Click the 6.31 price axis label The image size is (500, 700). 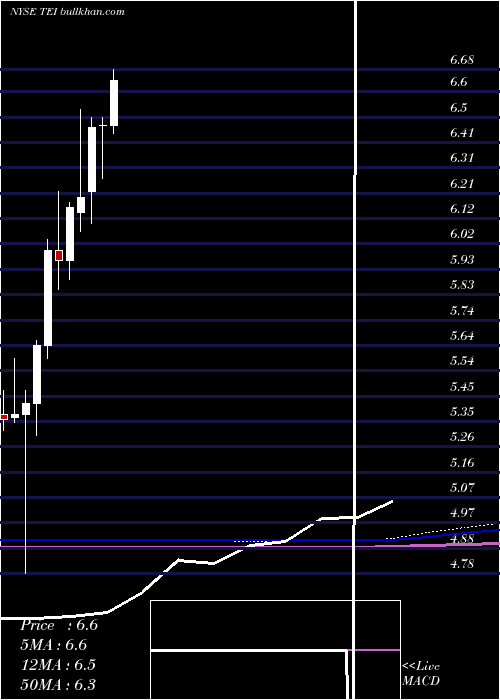[x=462, y=158]
